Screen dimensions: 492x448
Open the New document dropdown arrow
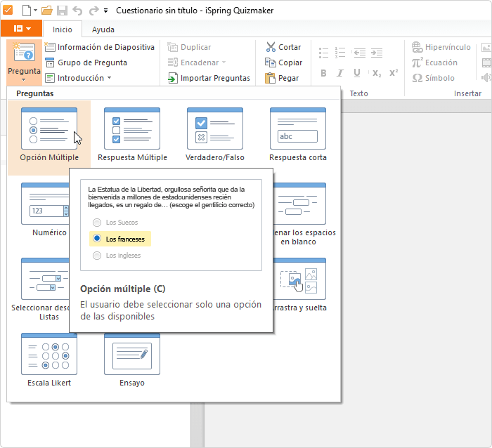click(x=35, y=11)
